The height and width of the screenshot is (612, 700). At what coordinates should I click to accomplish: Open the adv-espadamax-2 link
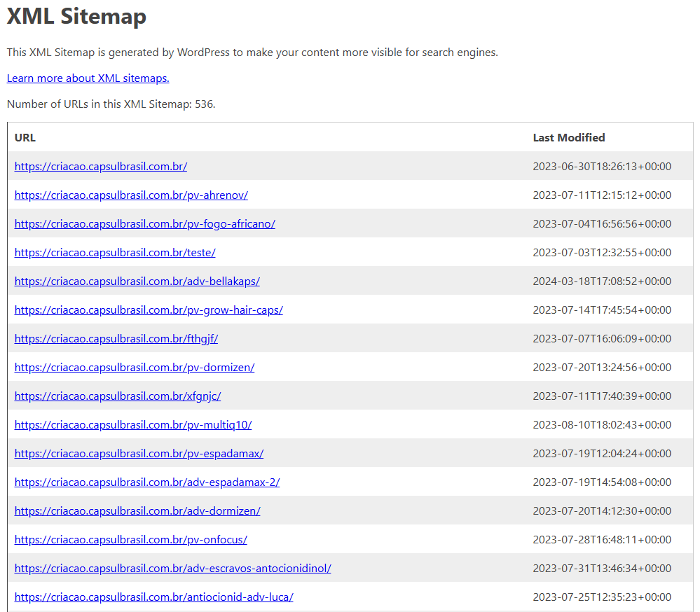pos(147,482)
